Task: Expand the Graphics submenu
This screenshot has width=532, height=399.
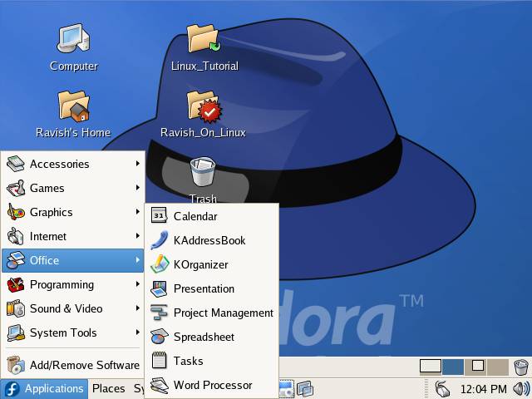Action: click(x=73, y=212)
